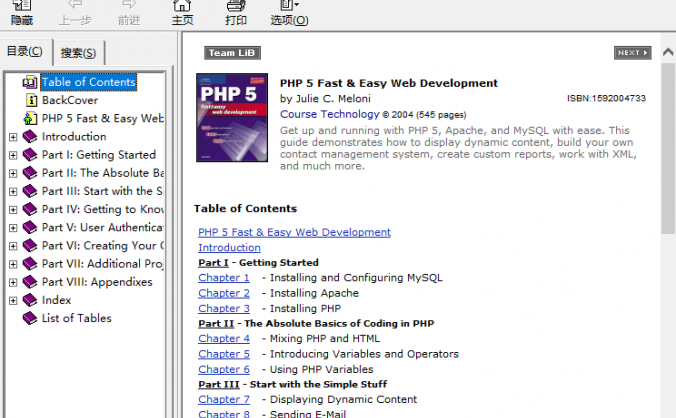
Task: Click the Team LiB button
Action: tap(232, 53)
